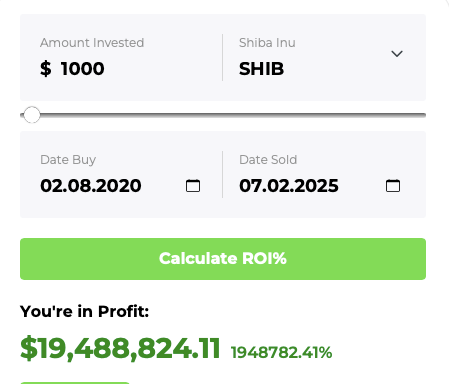Click the dollar sign before 1000

[46, 69]
